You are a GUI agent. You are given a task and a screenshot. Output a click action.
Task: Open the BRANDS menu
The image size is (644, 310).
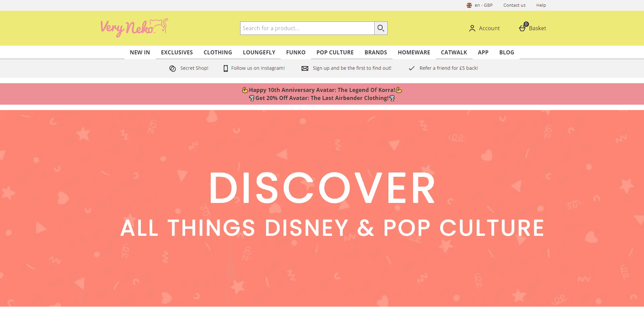click(x=376, y=52)
